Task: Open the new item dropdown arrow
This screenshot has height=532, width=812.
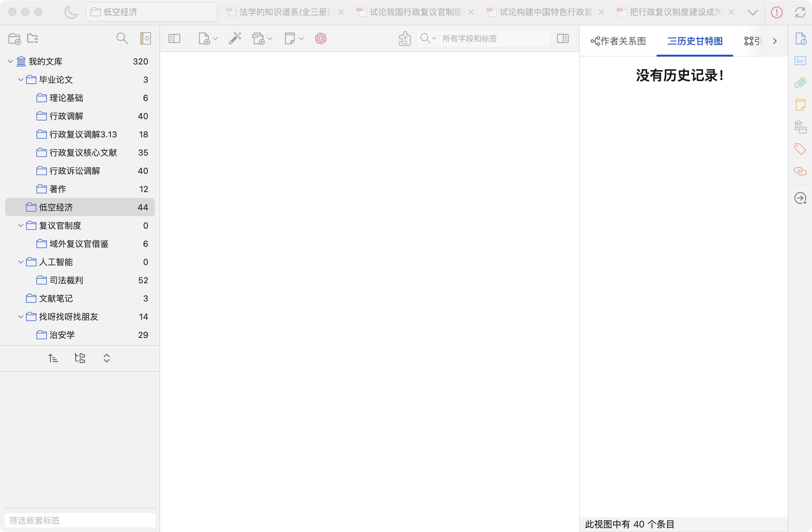Action: click(215, 39)
